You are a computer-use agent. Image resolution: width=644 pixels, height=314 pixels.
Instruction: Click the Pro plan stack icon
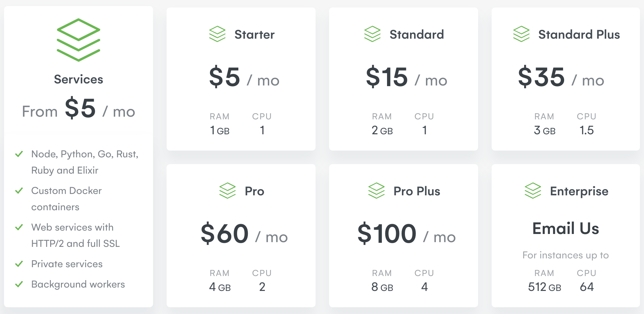(x=228, y=191)
